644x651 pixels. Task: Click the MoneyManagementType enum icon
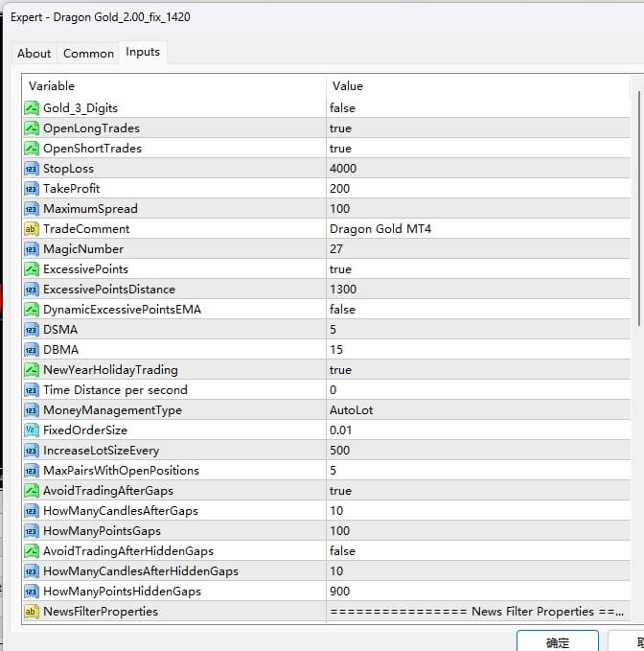pos(32,410)
